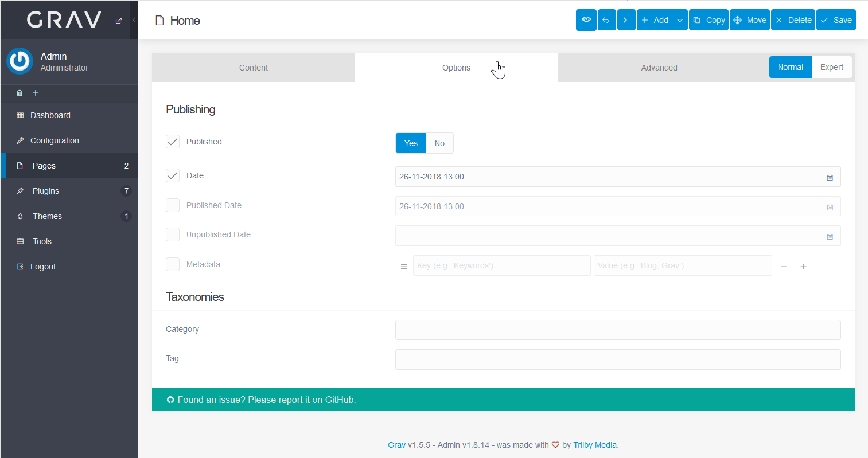
Task: Click into the Category input field
Action: (x=617, y=330)
